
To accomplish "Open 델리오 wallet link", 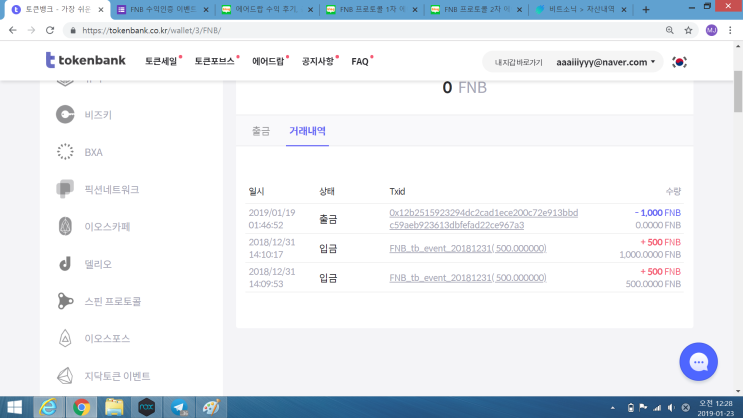I will [98, 264].
